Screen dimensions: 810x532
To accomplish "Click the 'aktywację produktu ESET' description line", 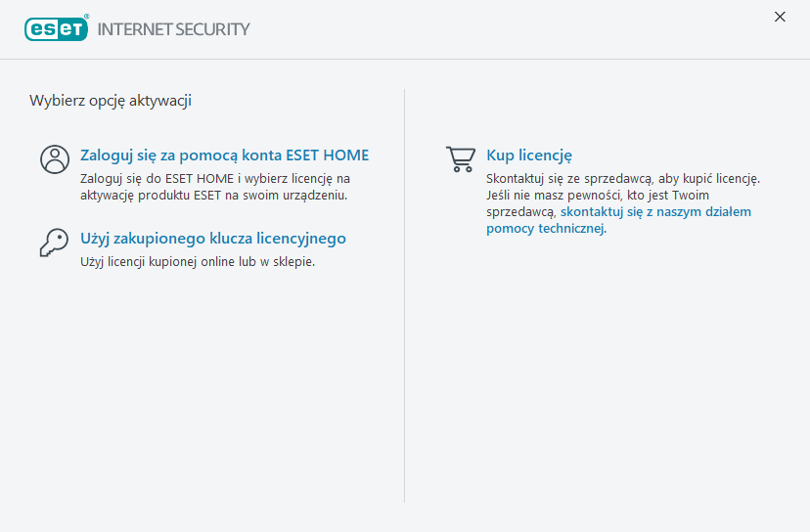I will point(214,195).
